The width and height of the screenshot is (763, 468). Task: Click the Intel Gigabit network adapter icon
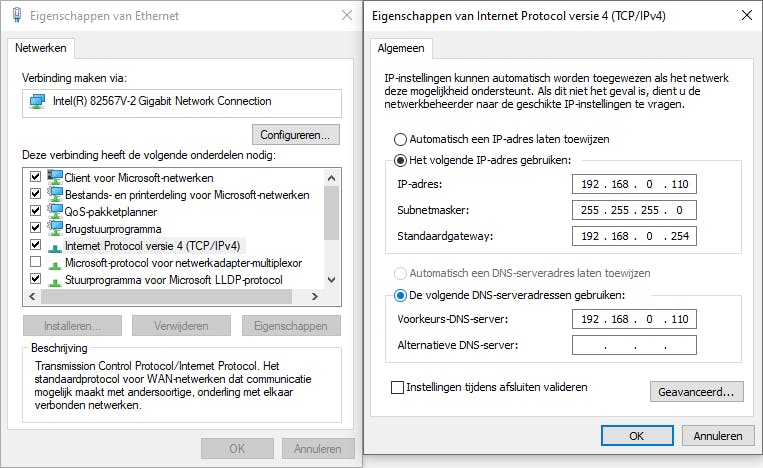[x=38, y=101]
